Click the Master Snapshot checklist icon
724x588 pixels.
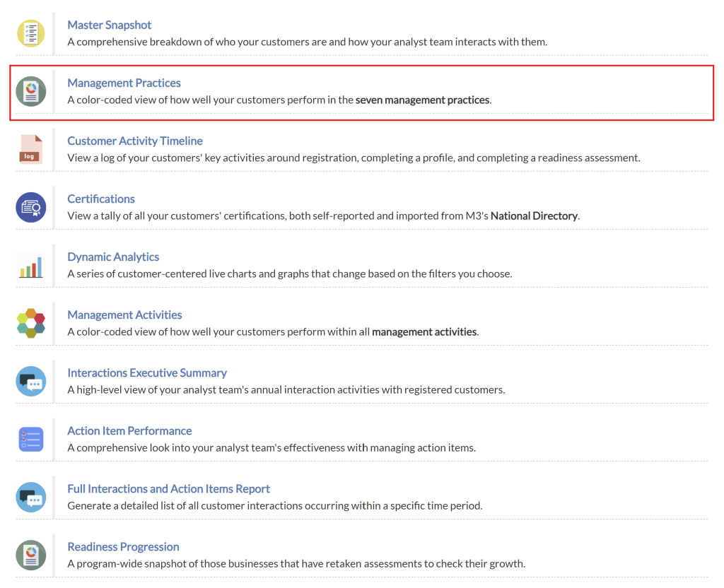pos(30,33)
